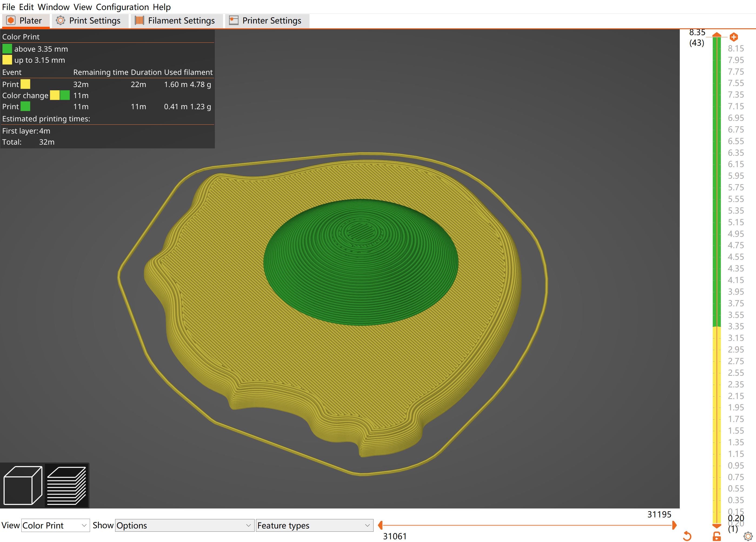This screenshot has width=756, height=542.
Task: Click the 'Color Print' legend title
Action: 21,37
